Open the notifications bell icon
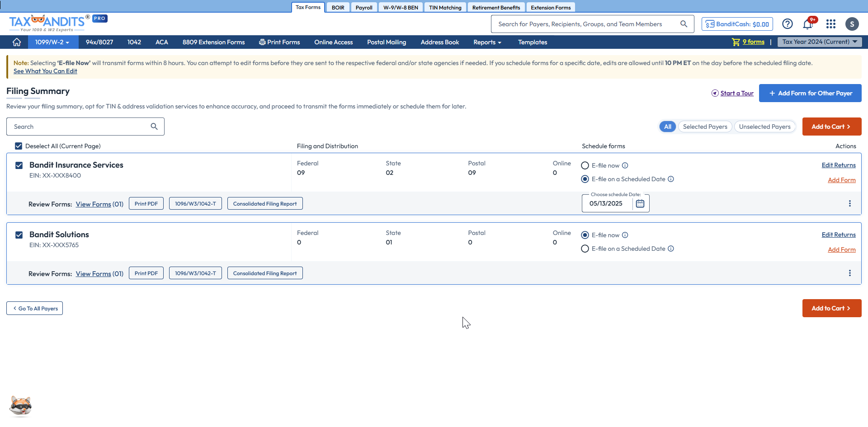The image size is (868, 427). click(808, 24)
